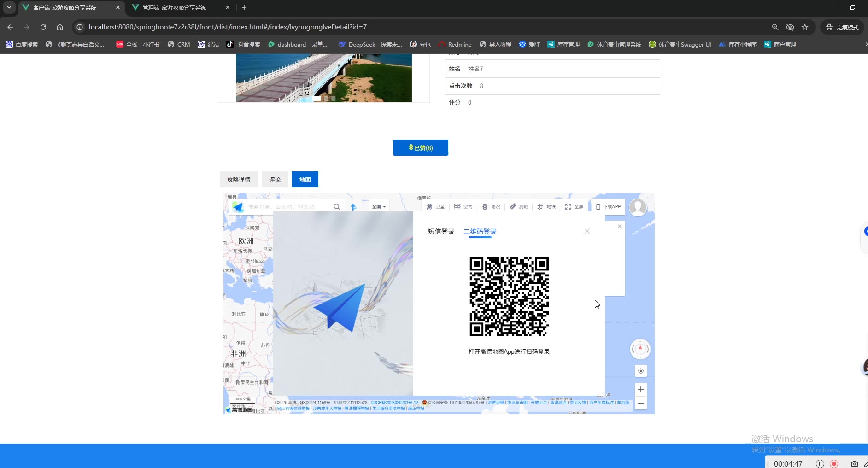Image resolution: width=868 pixels, height=468 pixels.
Task: Toggle traffic (路况) layer on map
Action: [491, 207]
